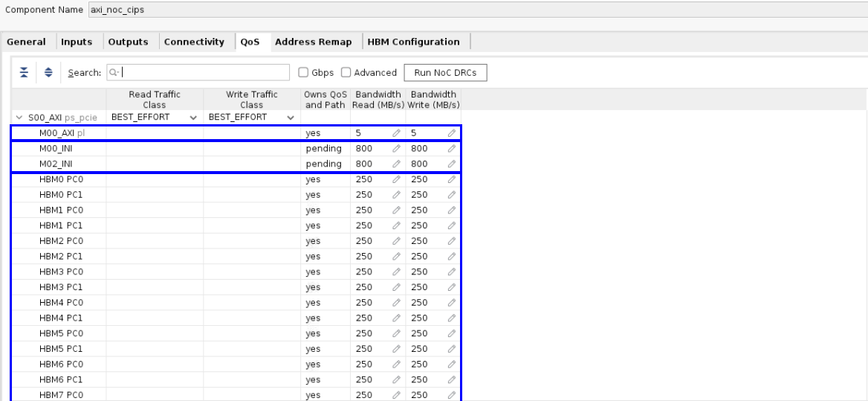868x401 pixels.
Task: Edit write bandwidth pencil for M02_INI
Action: [x=451, y=164]
